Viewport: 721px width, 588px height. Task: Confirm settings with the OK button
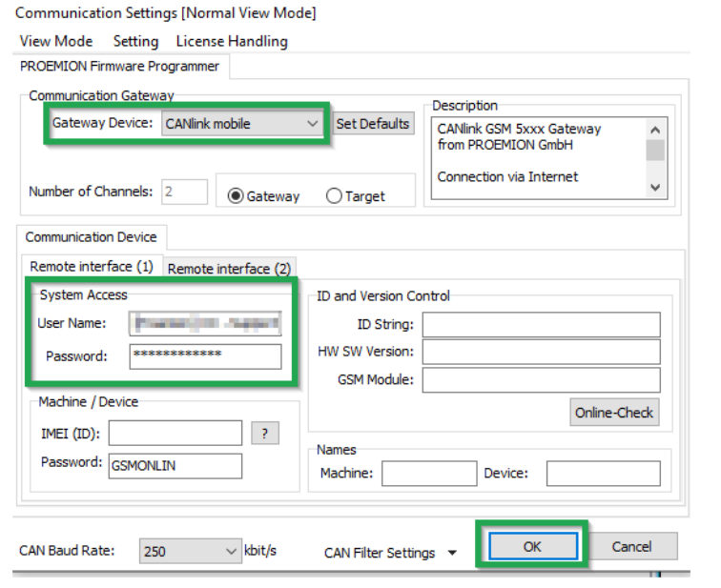pos(533,547)
